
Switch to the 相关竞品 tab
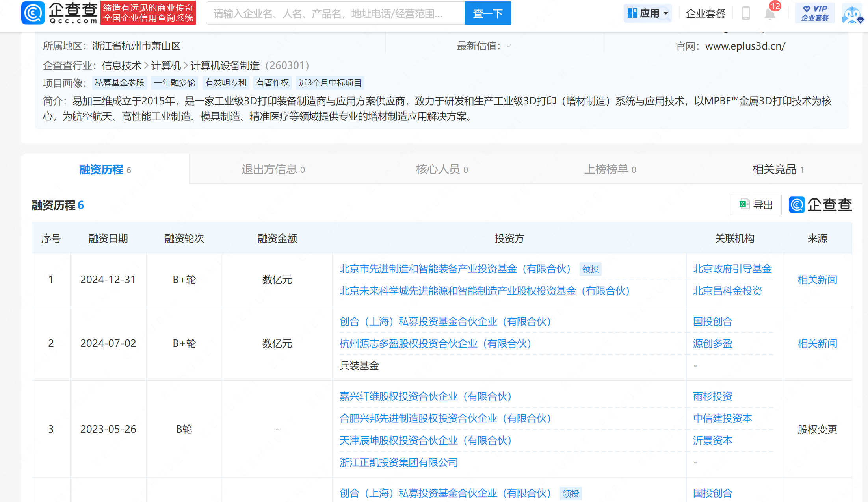tap(778, 169)
